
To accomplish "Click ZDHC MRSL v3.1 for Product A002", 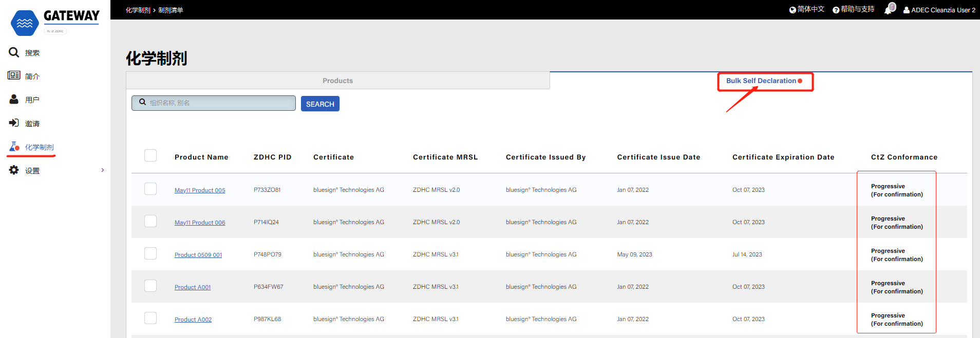I will pyautogui.click(x=436, y=319).
